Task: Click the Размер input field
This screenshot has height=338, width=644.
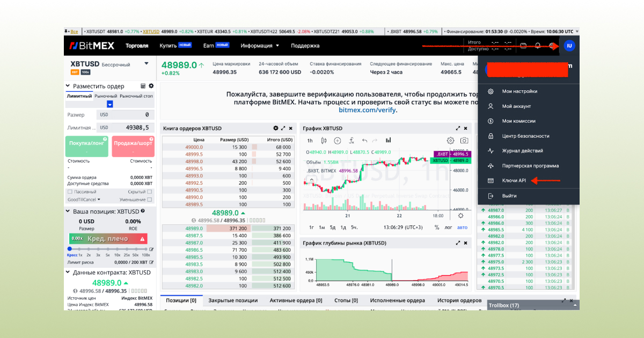Action: click(x=131, y=114)
